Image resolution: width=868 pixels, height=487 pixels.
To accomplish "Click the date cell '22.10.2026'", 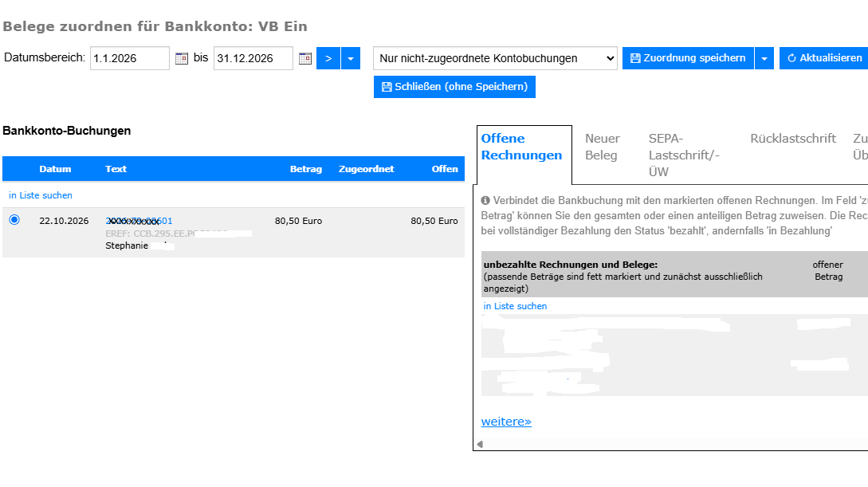I will click(x=64, y=221).
